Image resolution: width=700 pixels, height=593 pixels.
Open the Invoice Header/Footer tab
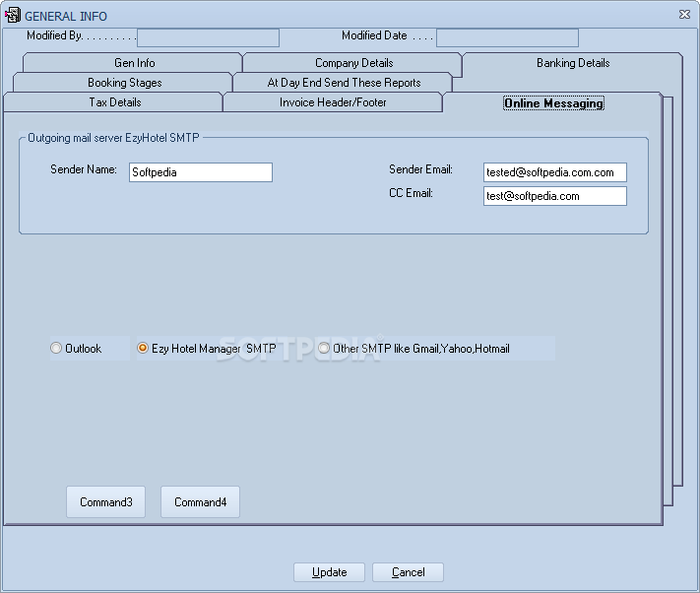333,102
